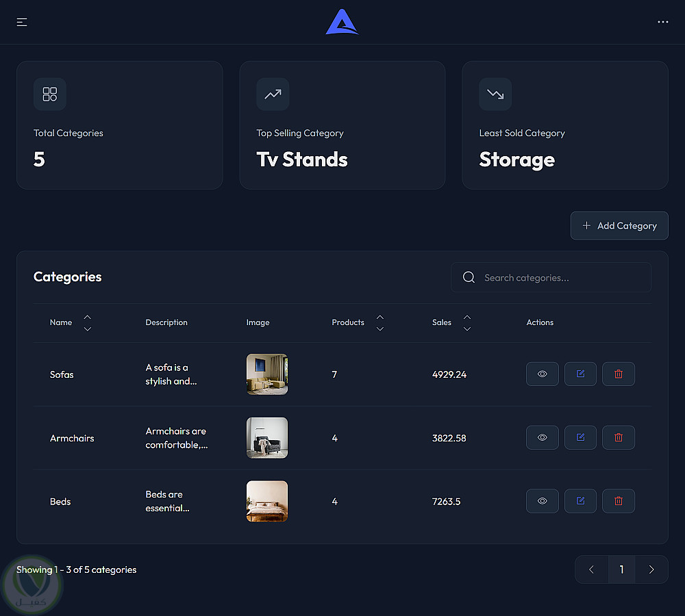
Task: Focus the Search categories input field
Action: pyautogui.click(x=551, y=278)
